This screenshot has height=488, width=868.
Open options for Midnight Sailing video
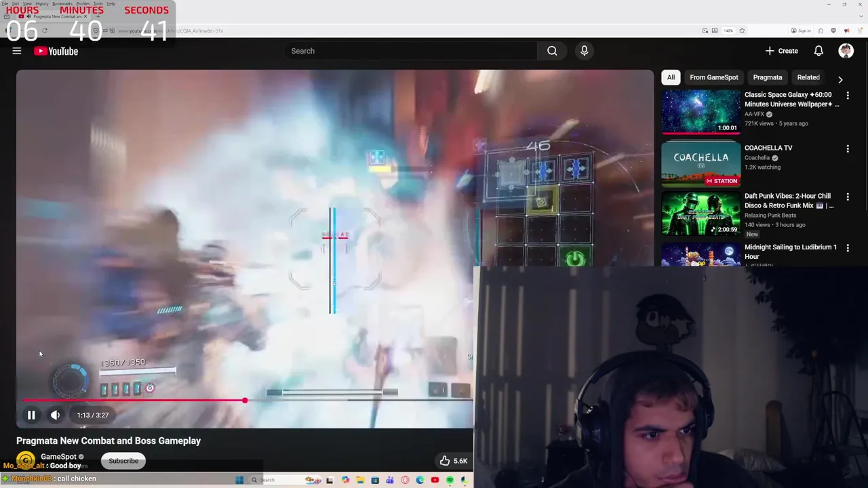click(x=848, y=248)
